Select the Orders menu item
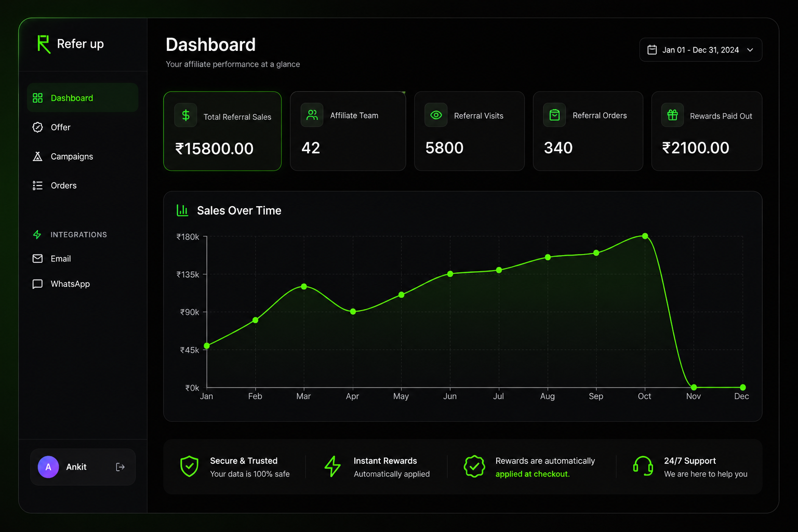The width and height of the screenshot is (798, 532). coord(83,185)
